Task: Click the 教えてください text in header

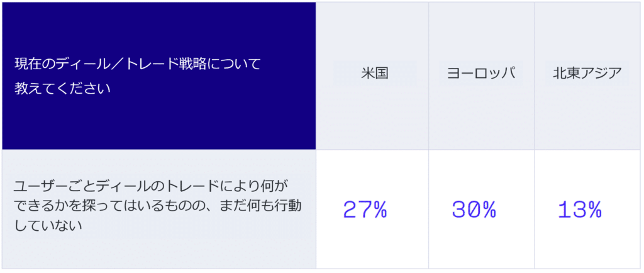Action: point(63,88)
